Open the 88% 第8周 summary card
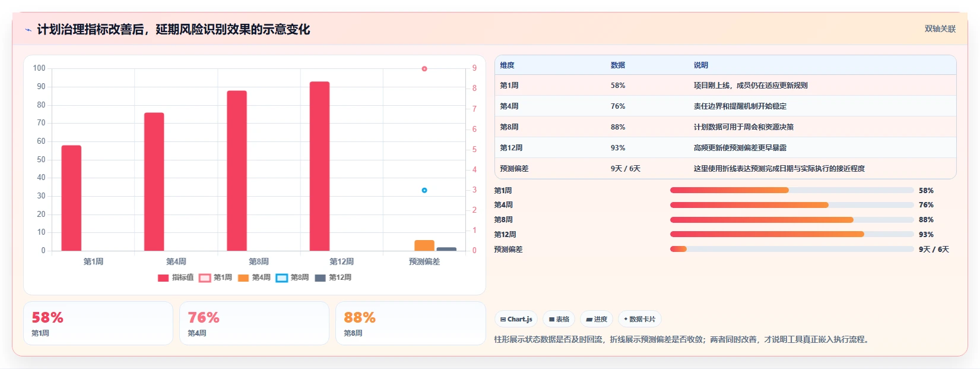The width and height of the screenshot is (980, 369). 411,323
